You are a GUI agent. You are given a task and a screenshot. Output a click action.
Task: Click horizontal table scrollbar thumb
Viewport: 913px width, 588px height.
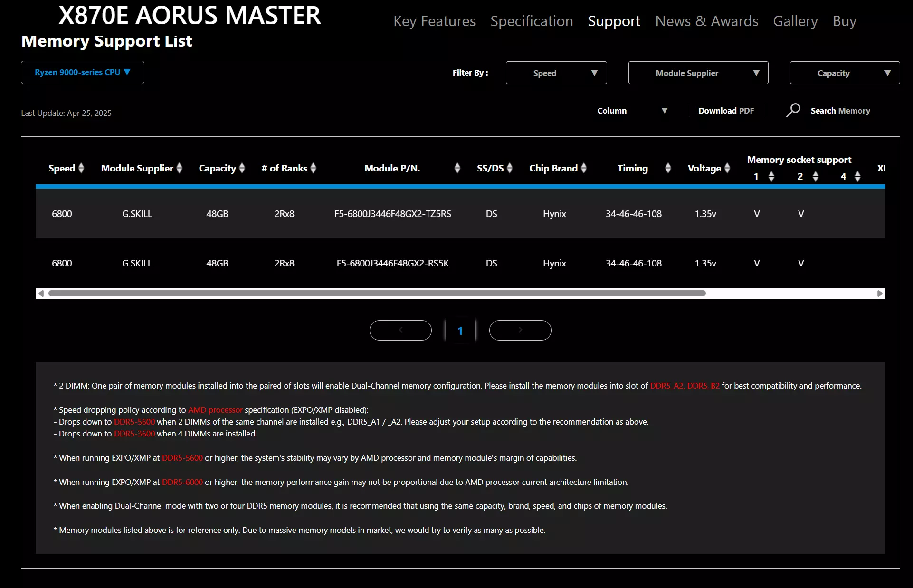(x=377, y=294)
